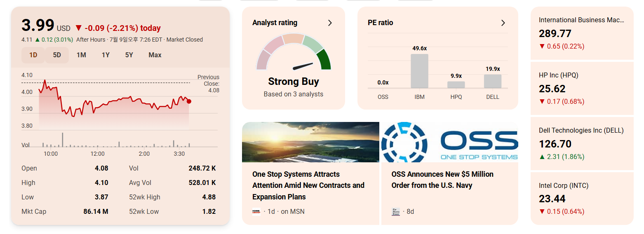Select the 5D chart range tab
The image size is (644, 234).
coord(57,55)
